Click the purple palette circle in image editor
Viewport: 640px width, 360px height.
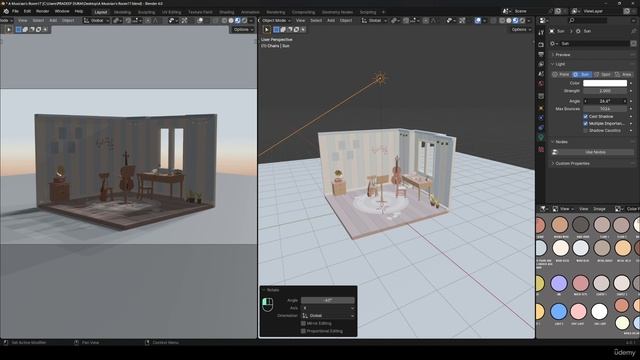[559, 283]
